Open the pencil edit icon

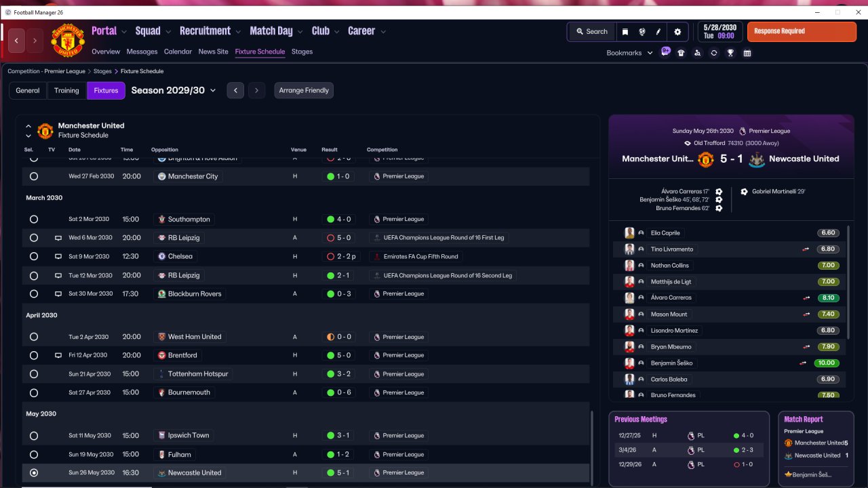[x=658, y=32]
